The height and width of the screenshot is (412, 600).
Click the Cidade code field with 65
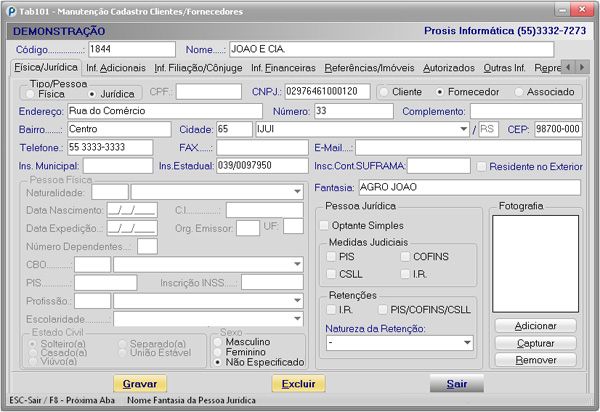point(235,129)
